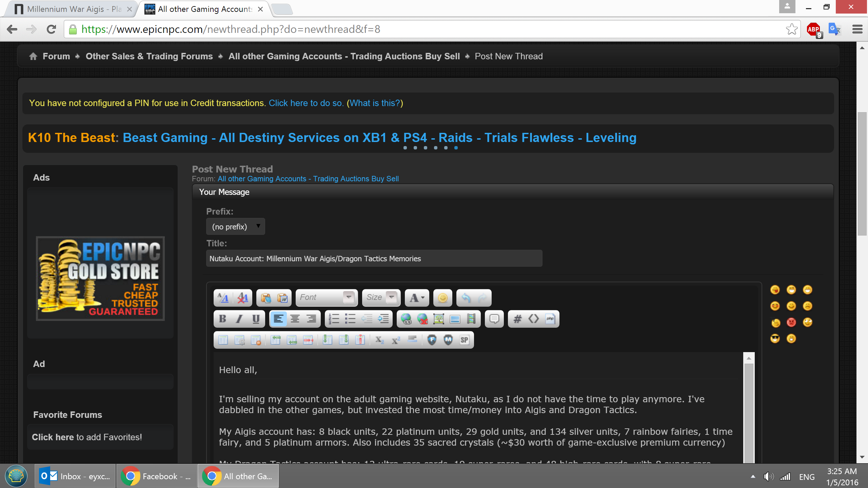This screenshot has width=868, height=488.
Task: Wrap selection in PHP tags
Action: 550,319
